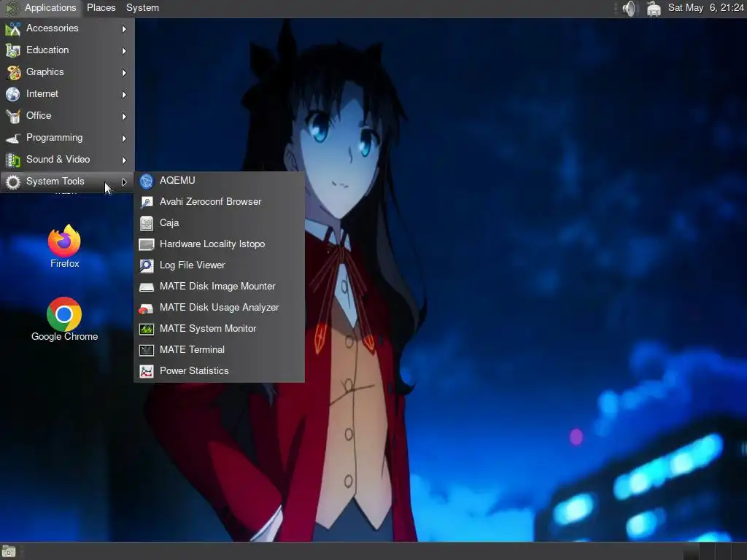Choose the MATE System Monitor label
Screen dimensions: 747x560
coord(208,329)
